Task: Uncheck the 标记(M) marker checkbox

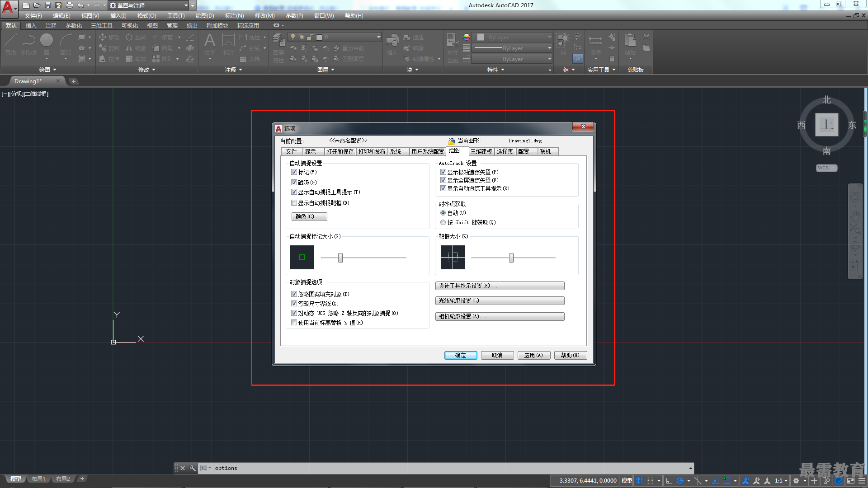Action: click(294, 172)
